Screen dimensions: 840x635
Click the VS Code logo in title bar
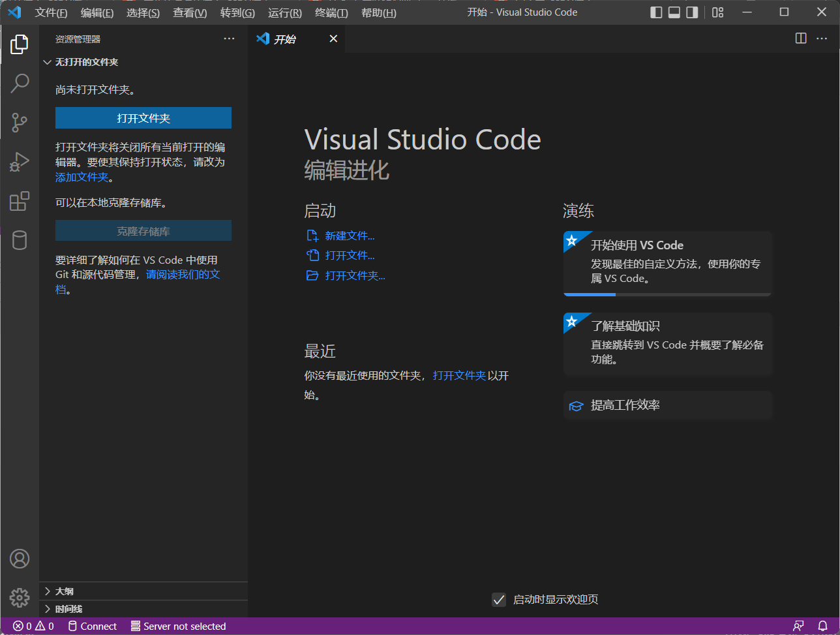[x=14, y=12]
